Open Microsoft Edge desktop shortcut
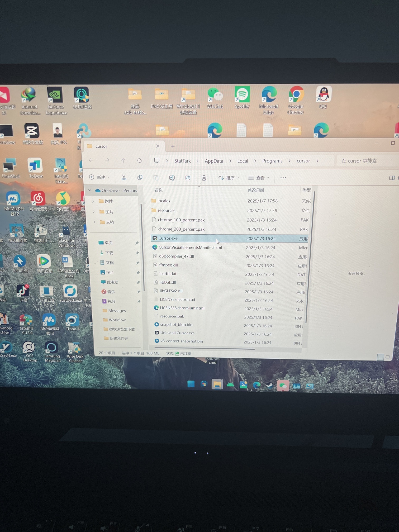This screenshot has height=532, width=399. tap(269, 100)
